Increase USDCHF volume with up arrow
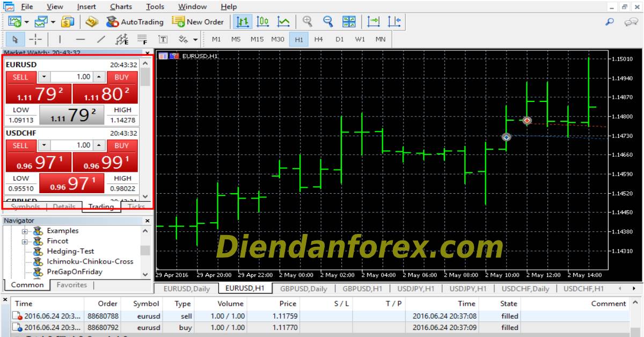 98,145
